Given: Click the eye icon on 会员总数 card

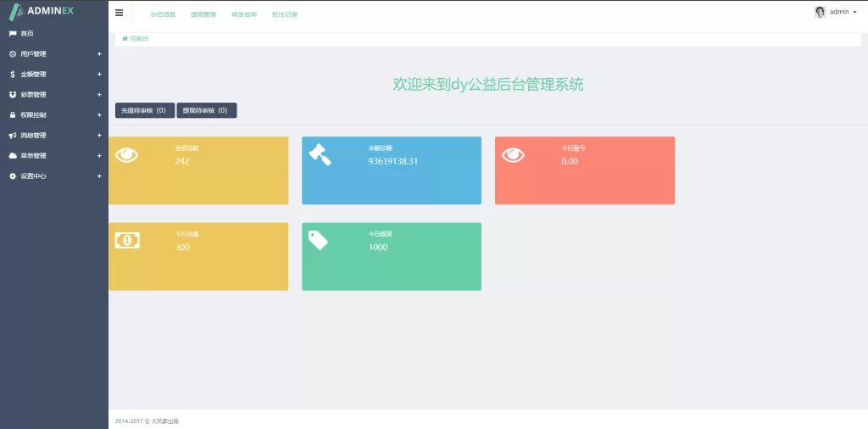Looking at the screenshot, I should point(126,155).
